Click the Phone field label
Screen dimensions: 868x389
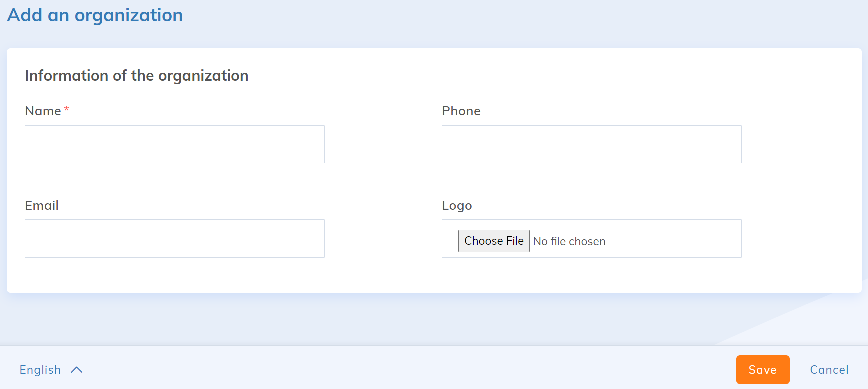pos(461,111)
